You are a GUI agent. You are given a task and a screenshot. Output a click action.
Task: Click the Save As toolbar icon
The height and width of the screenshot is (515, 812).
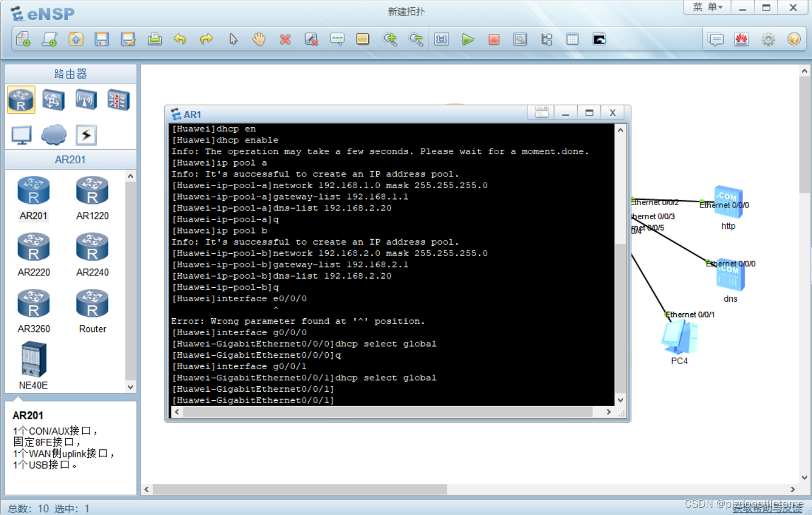(128, 39)
